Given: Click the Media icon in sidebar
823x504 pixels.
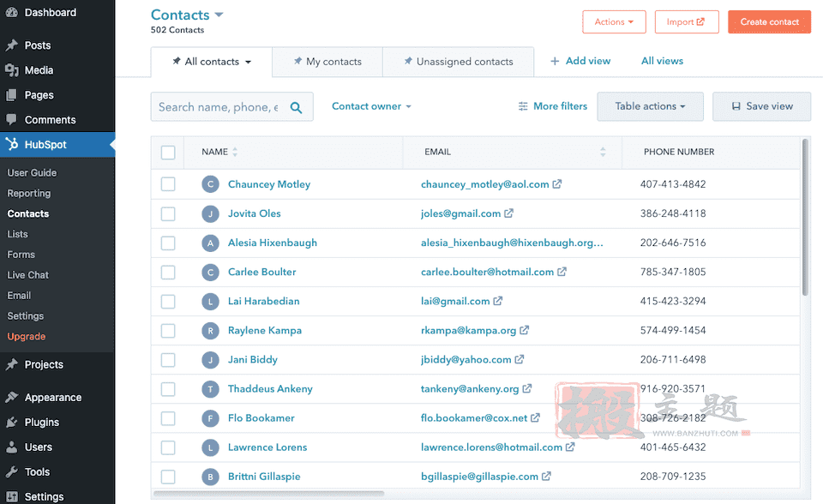Looking at the screenshot, I should coord(11,69).
